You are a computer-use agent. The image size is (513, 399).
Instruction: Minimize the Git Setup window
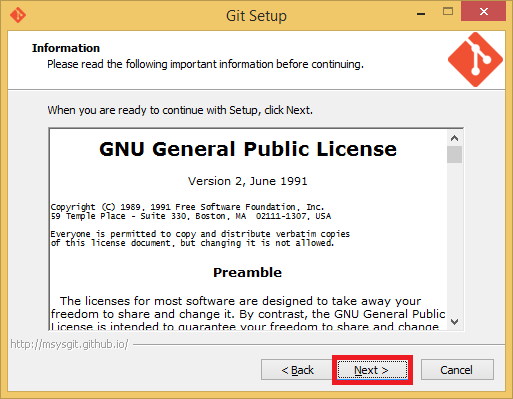point(421,13)
